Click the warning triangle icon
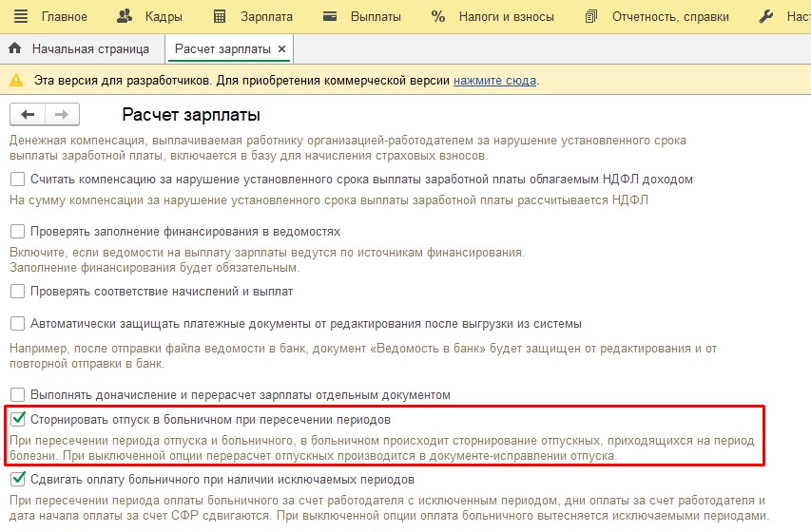Image resolution: width=811 pixels, height=532 pixels. [16, 80]
